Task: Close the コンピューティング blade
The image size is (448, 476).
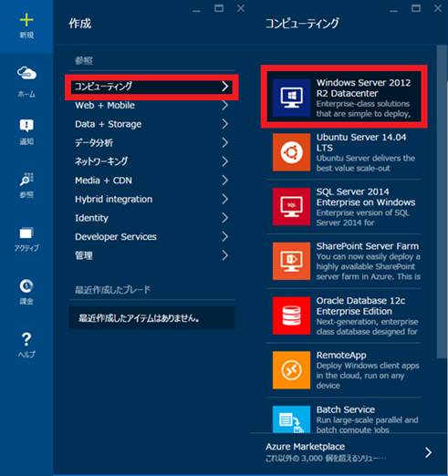Action: pos(438,8)
